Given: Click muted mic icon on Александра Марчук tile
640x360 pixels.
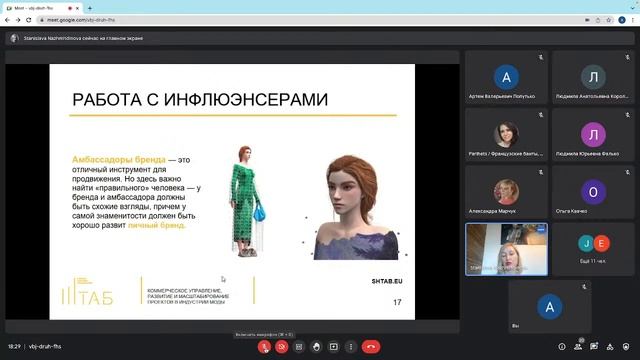Looking at the screenshot, I should (x=541, y=173).
